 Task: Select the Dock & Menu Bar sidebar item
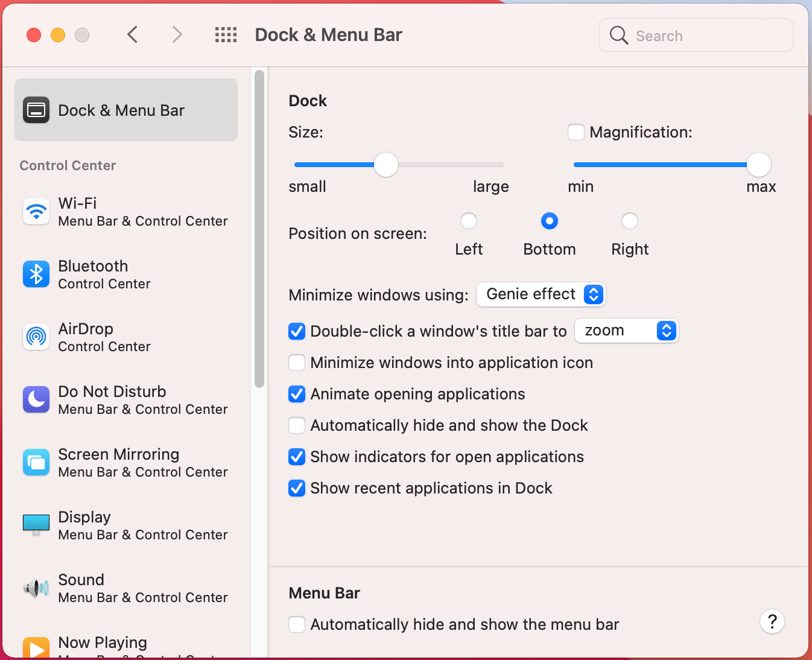pyautogui.click(x=126, y=110)
